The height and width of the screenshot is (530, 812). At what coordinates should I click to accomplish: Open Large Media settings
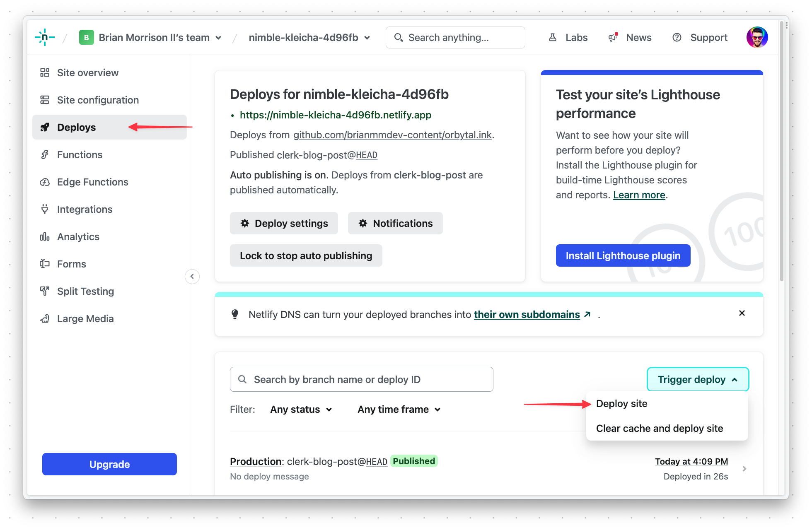pos(85,318)
